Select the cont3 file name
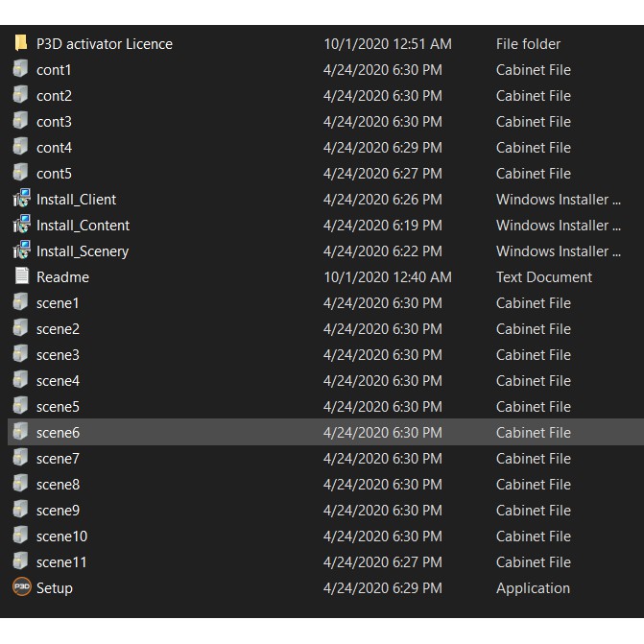 click(x=54, y=122)
